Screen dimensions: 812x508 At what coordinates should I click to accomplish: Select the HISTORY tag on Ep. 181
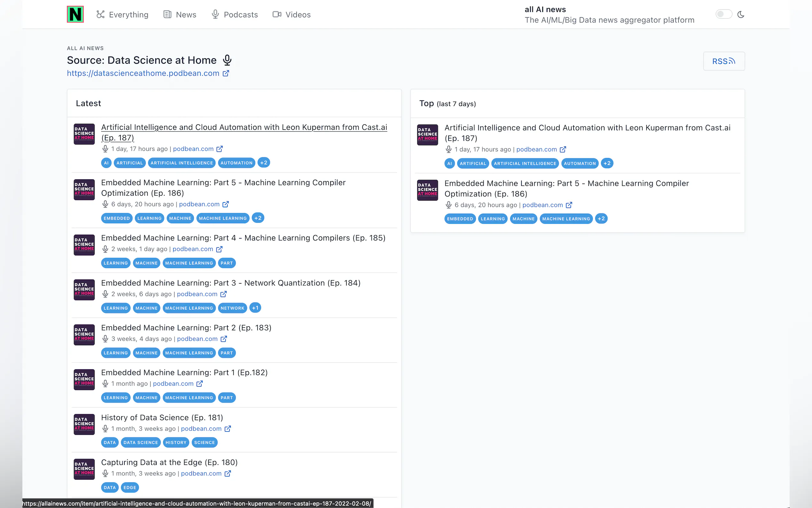(x=176, y=442)
